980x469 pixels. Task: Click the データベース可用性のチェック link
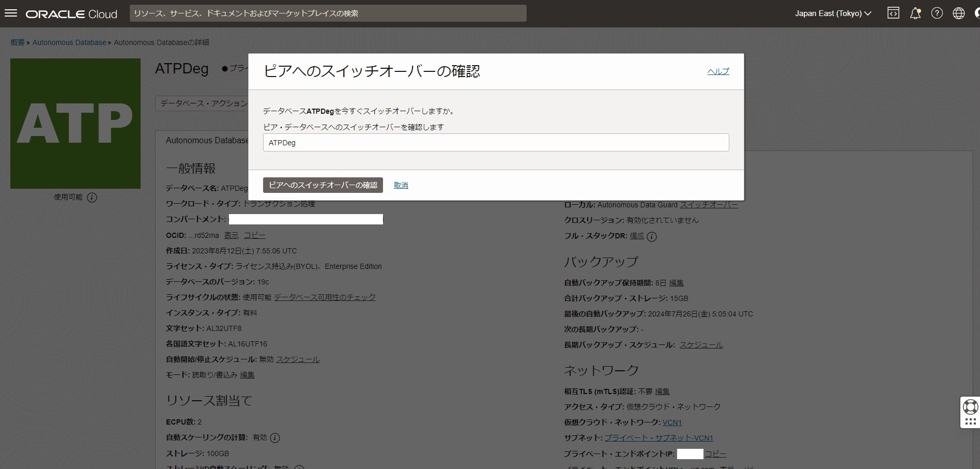coord(325,297)
